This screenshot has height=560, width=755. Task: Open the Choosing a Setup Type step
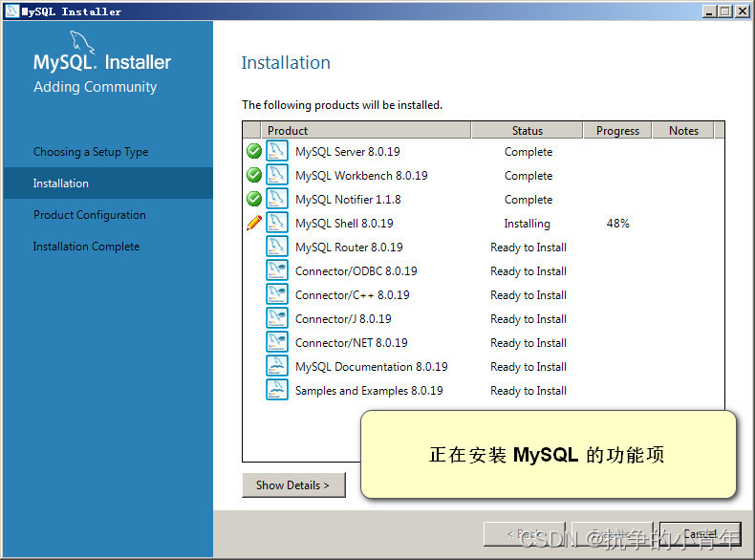(x=91, y=152)
